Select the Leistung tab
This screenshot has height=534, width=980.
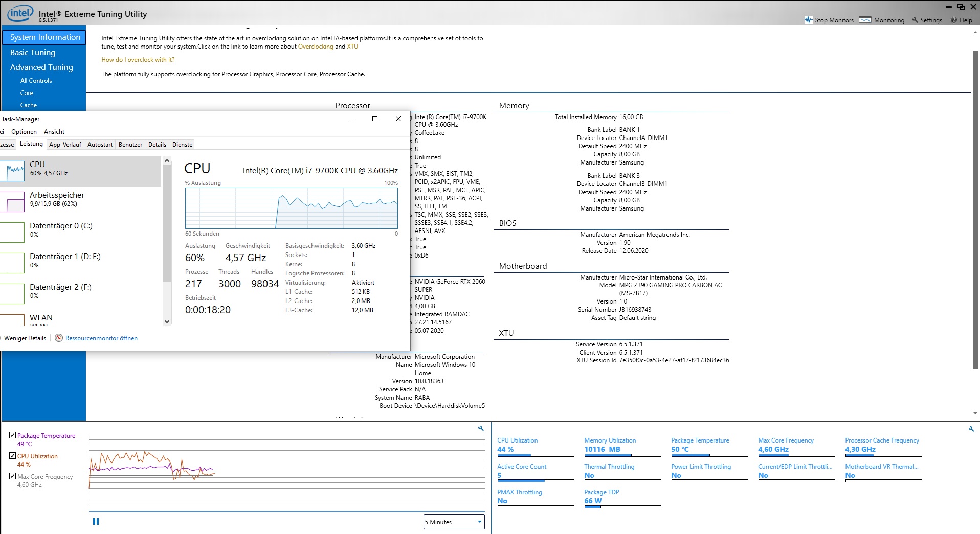pyautogui.click(x=31, y=144)
